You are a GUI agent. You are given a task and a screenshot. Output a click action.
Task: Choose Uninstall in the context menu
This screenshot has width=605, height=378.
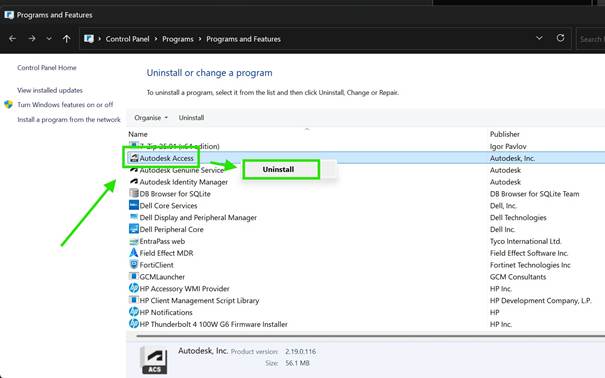coord(281,169)
